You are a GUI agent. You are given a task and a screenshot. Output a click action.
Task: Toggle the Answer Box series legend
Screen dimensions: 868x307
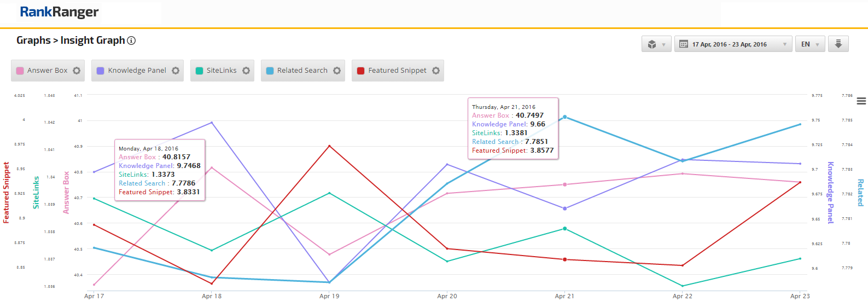pyautogui.click(x=47, y=71)
